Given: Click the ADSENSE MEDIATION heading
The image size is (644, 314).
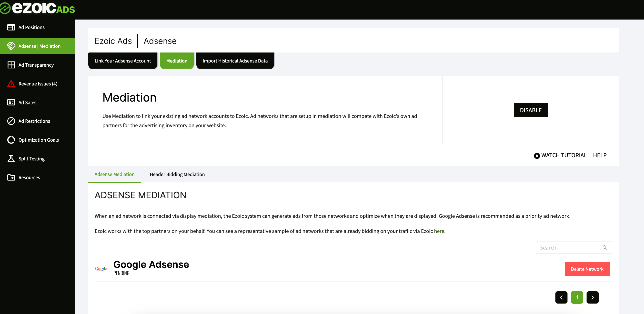Looking at the screenshot, I should tap(140, 195).
